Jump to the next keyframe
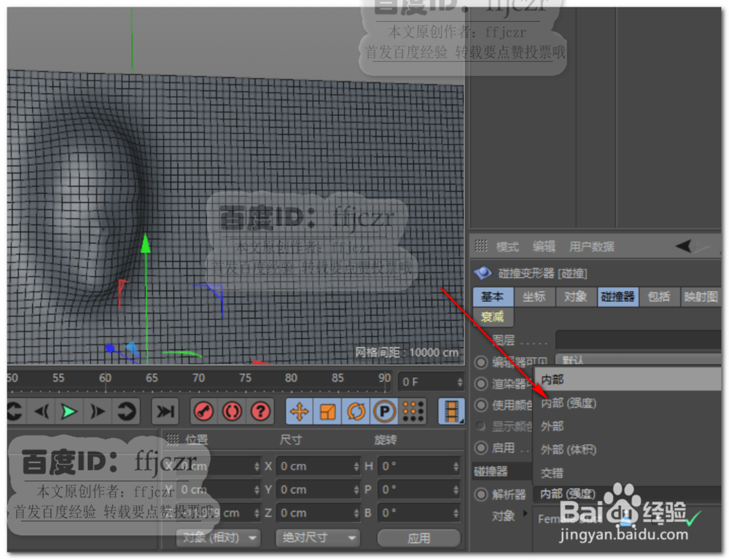Viewport: 729px width, 560px height. [x=125, y=412]
